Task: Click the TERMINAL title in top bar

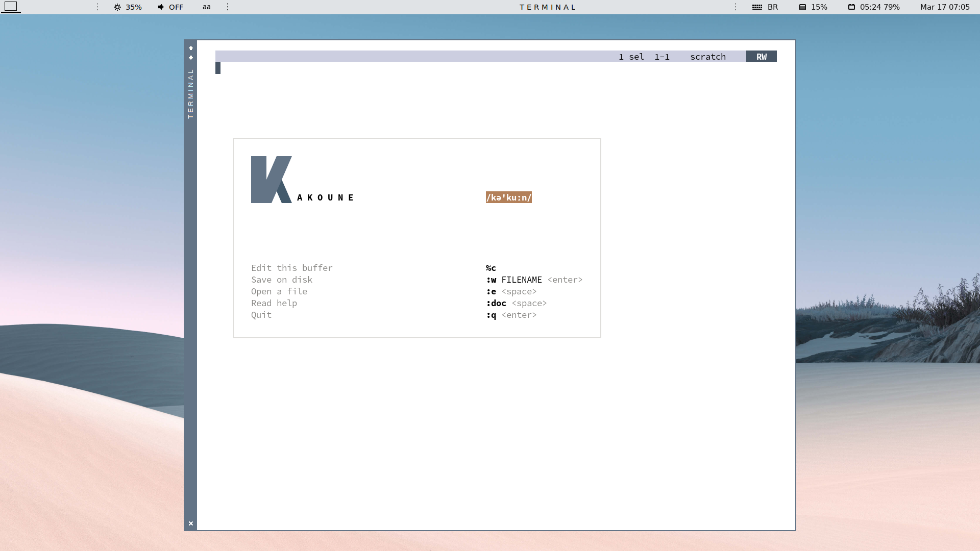Action: click(x=548, y=7)
